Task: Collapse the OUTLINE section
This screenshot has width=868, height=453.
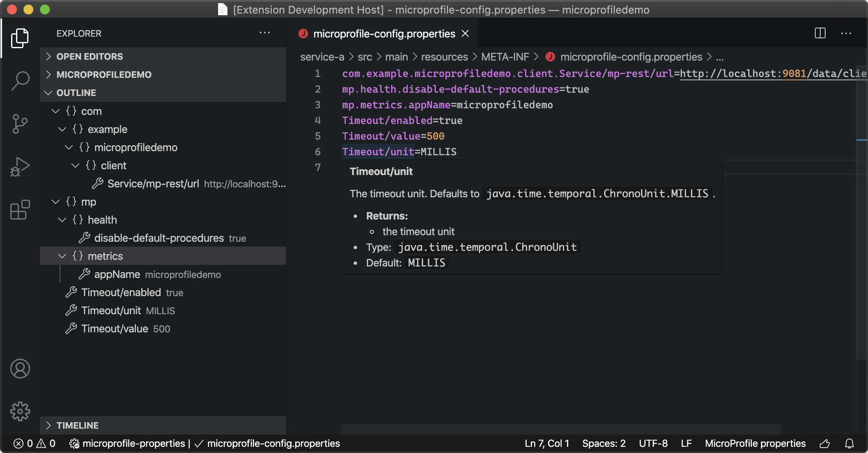Action: (76, 93)
